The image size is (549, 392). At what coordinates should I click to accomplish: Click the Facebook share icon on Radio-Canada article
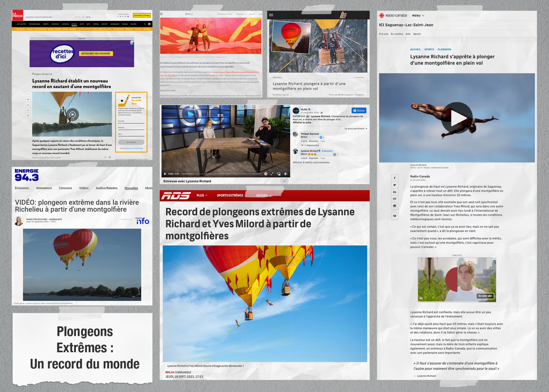395,178
